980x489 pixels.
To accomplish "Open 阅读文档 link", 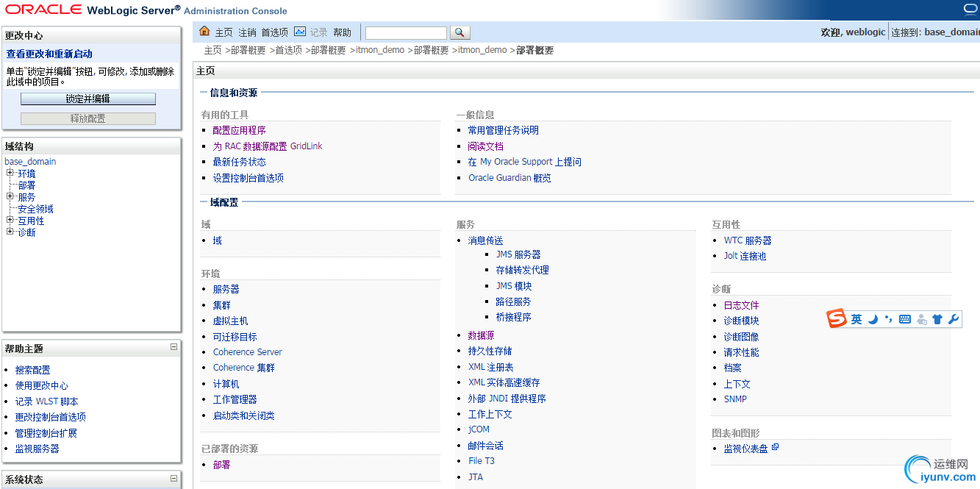I will pos(485,146).
